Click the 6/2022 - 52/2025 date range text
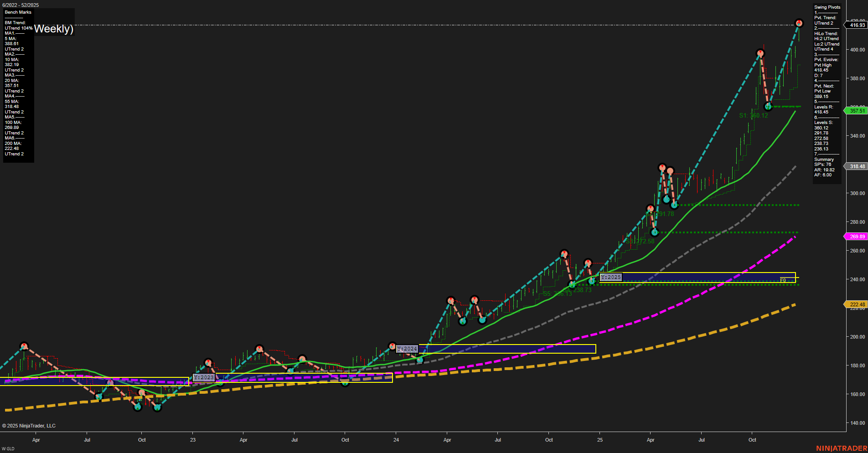This screenshot has height=453, width=868. click(x=21, y=5)
